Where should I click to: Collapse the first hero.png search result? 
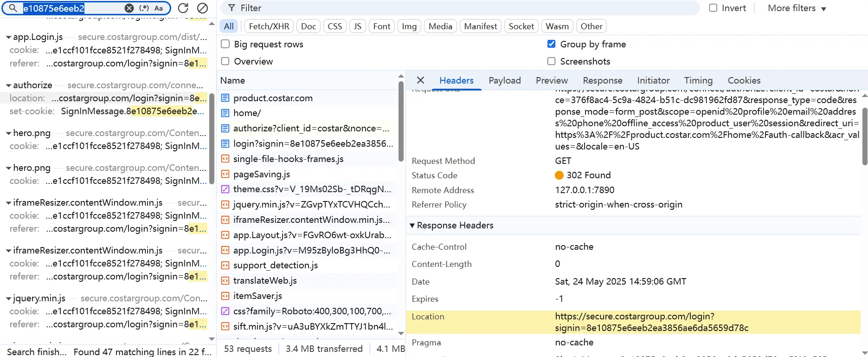tap(9, 133)
